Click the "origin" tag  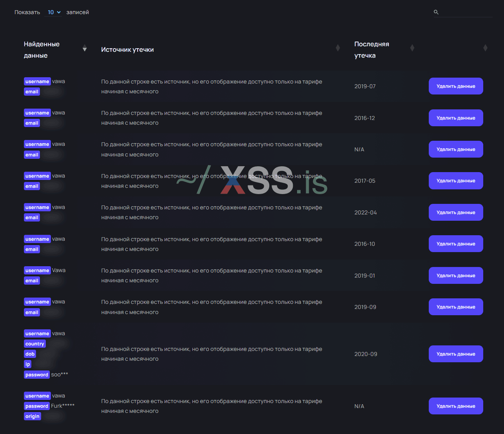tap(33, 416)
